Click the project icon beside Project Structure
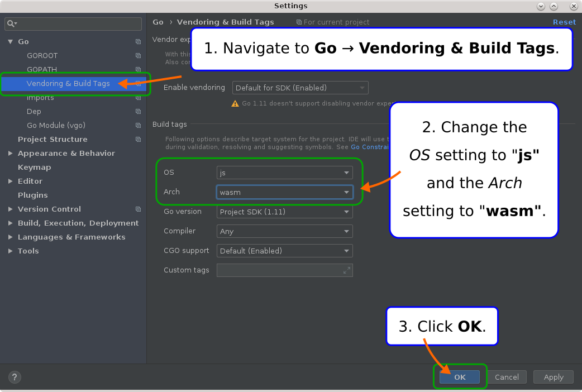Screen dimensions: 582x392 point(138,139)
